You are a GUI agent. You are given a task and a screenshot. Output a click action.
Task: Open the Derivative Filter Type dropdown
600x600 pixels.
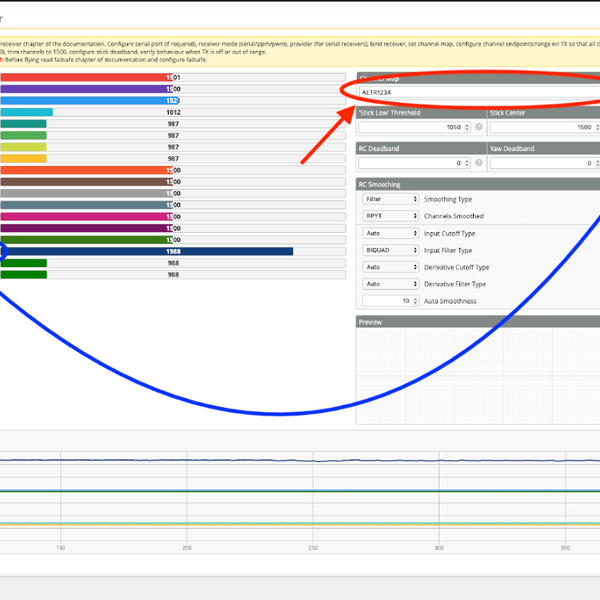coord(391,284)
